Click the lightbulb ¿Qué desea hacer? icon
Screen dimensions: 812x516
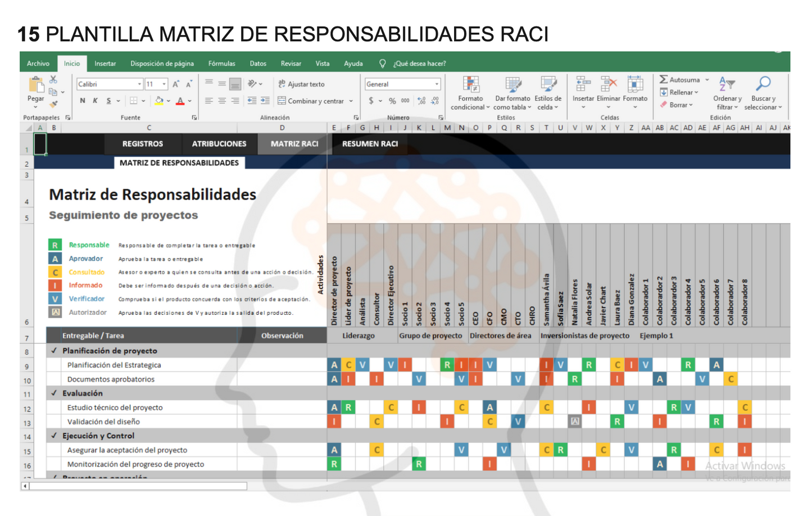[x=383, y=64]
